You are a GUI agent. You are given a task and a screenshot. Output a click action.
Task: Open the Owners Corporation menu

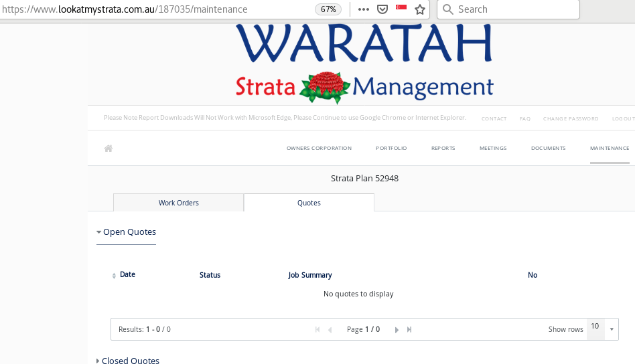[319, 149]
